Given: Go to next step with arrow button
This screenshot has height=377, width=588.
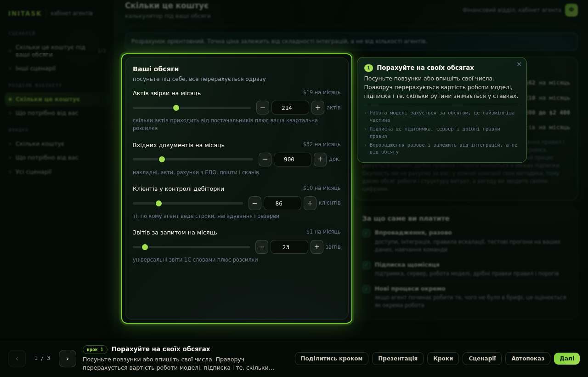Looking at the screenshot, I should coord(68,359).
